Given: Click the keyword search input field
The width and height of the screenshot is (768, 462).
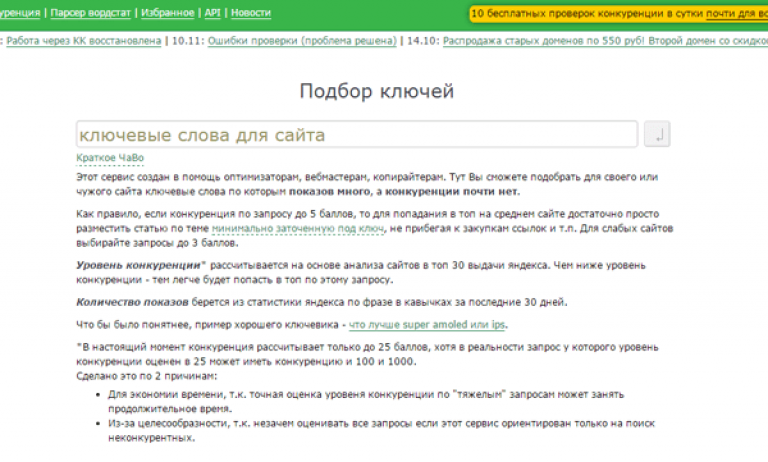Looking at the screenshot, I should click(356, 134).
